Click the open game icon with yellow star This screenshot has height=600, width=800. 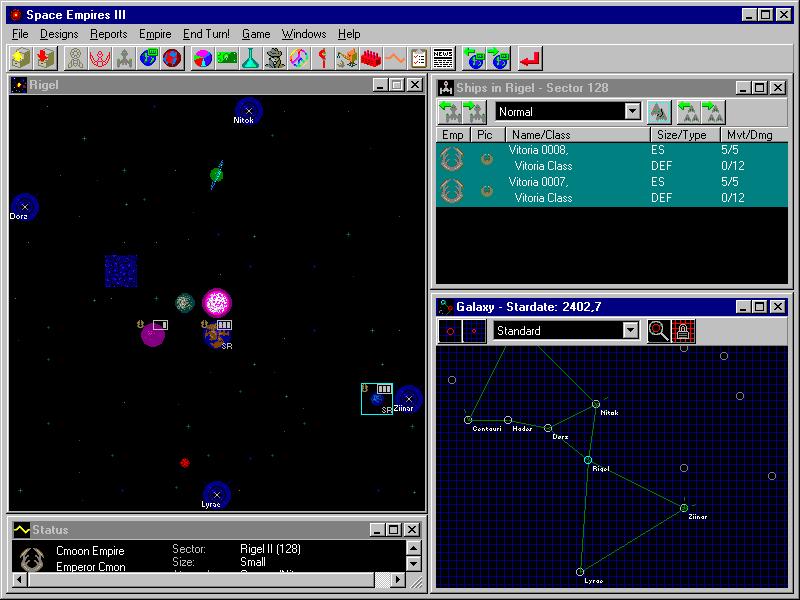pos(21,59)
